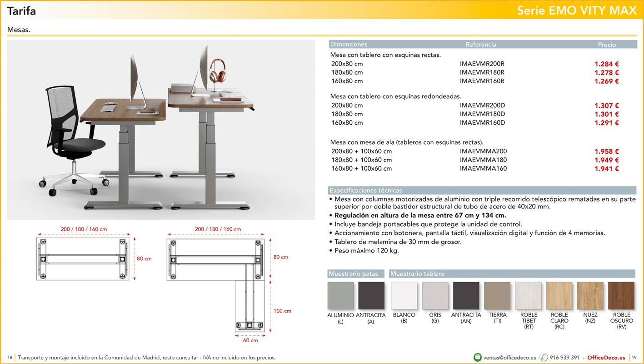The height and width of the screenshot is (364, 644).
Task: Click the price 1.307 €
Action: click(x=607, y=106)
